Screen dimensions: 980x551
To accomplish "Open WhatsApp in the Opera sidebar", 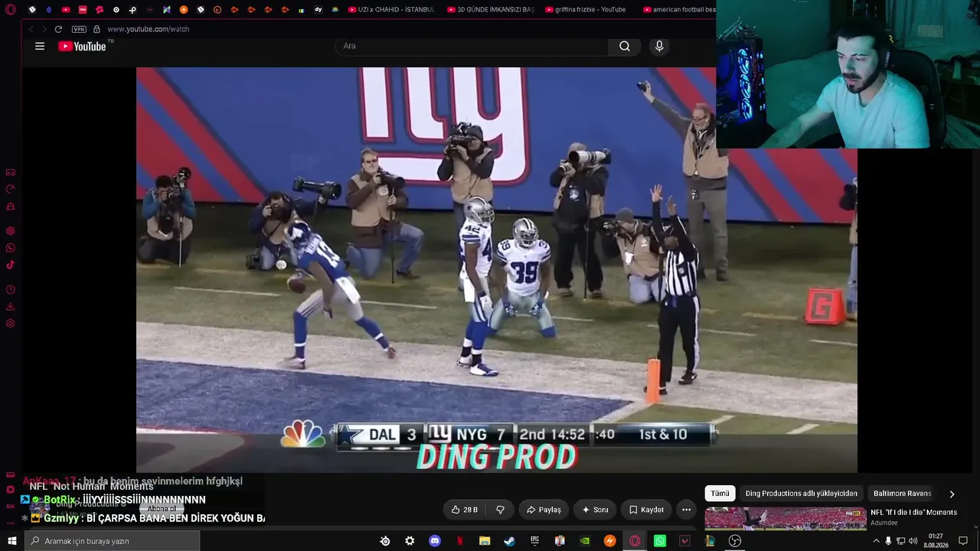I will tap(11, 248).
